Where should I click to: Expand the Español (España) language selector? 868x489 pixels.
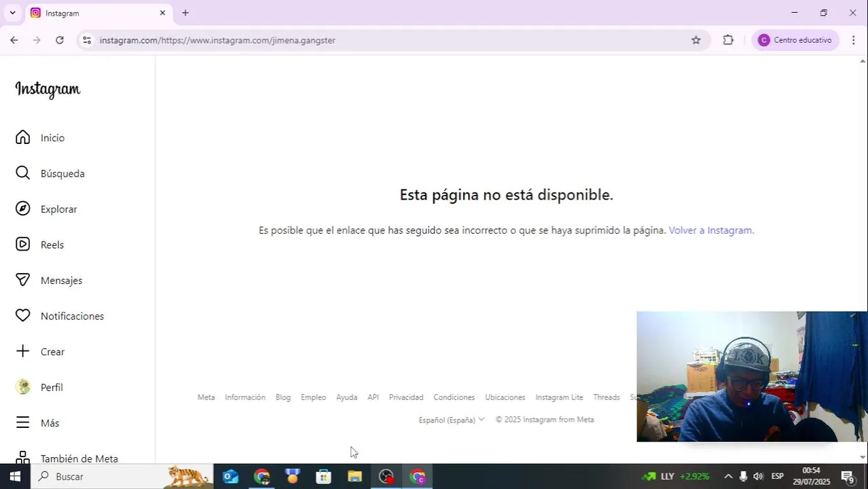click(x=452, y=420)
